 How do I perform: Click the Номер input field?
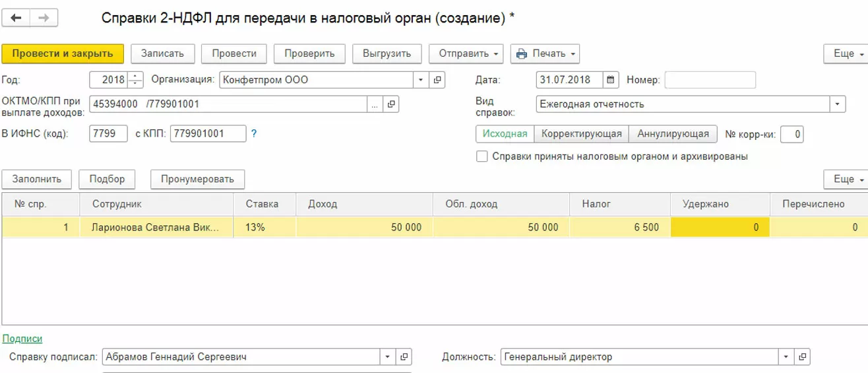(x=710, y=80)
